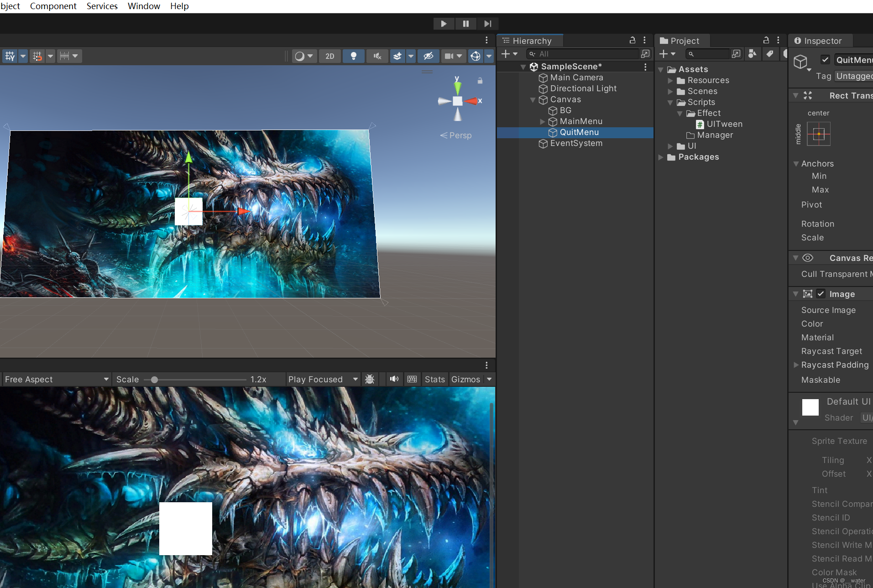Switch to the Hierarchy tab
Screen dimensions: 873x588
530,41
